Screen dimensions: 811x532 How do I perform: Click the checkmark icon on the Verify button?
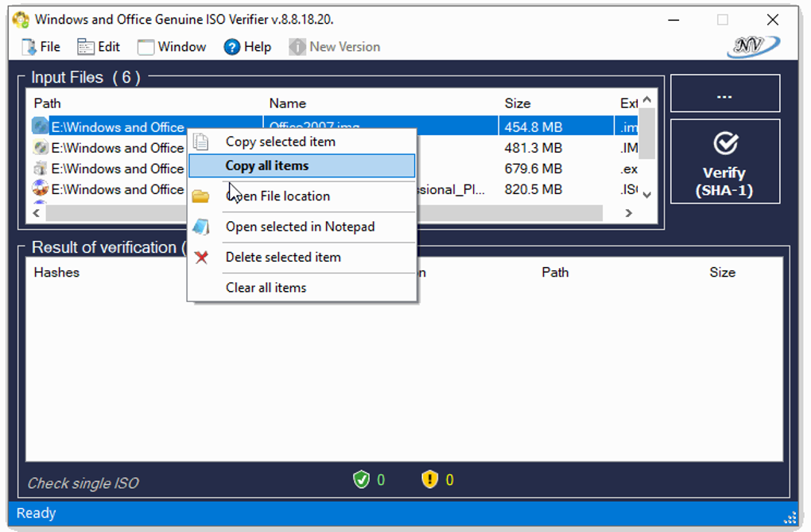726,143
